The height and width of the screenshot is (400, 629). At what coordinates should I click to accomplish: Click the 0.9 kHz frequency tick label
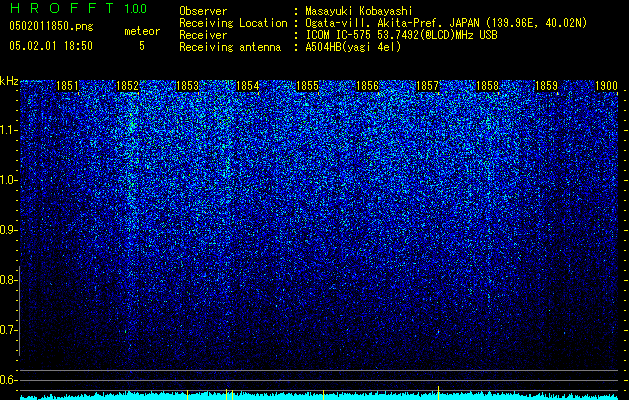click(x=8, y=230)
